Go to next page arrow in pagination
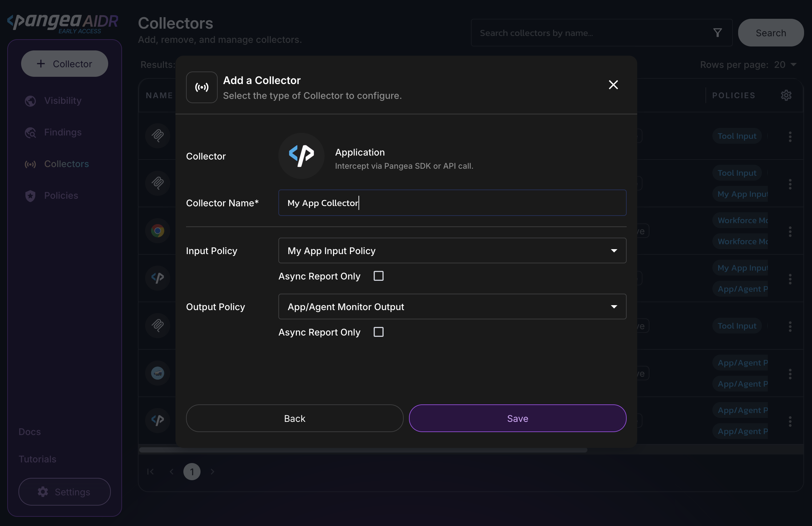 pyautogui.click(x=212, y=472)
